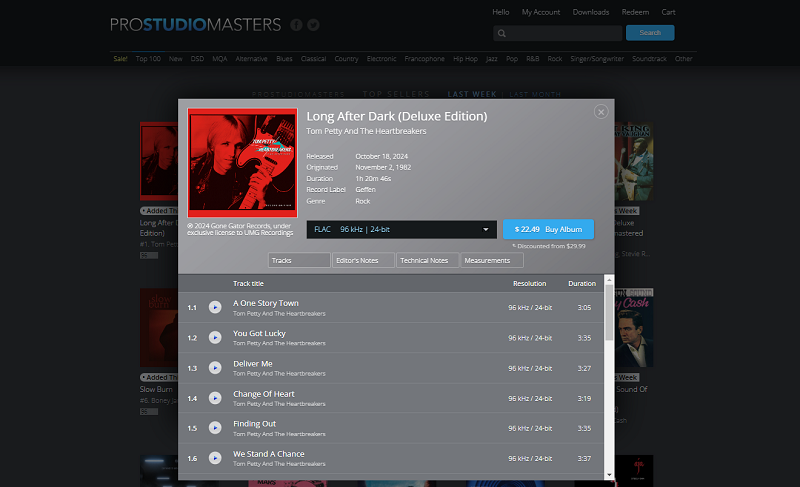Browse the Singer/Songwriter genre

(597, 59)
